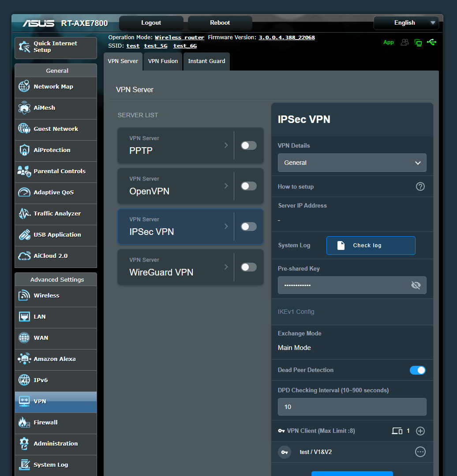Expand PPTP server details chevron

pos(226,145)
